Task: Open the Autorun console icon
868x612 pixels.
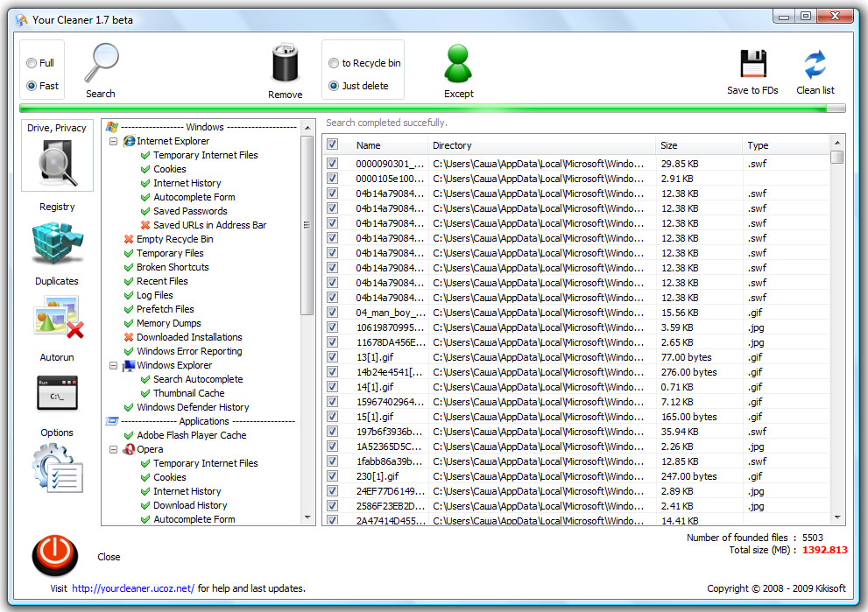Action: [58, 393]
